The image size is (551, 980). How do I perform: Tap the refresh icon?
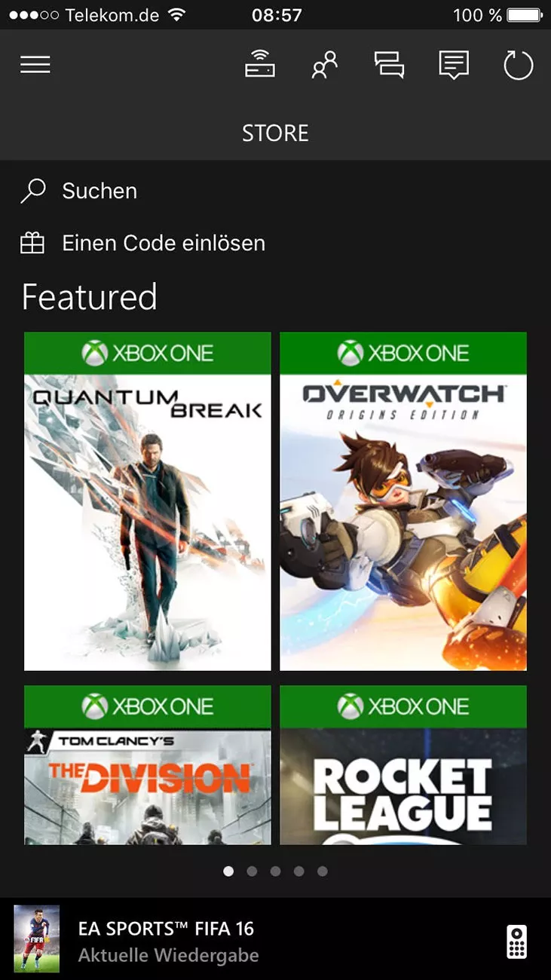519,66
